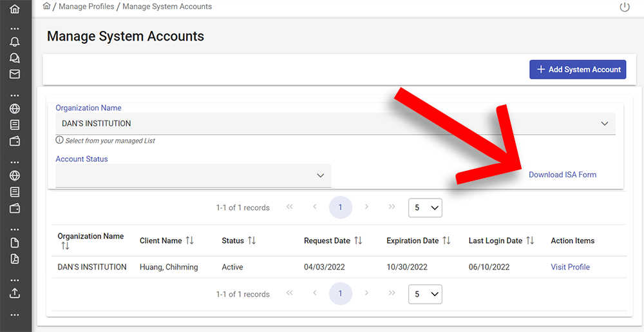
Task: Click the power logout icon
Action: 624,7
